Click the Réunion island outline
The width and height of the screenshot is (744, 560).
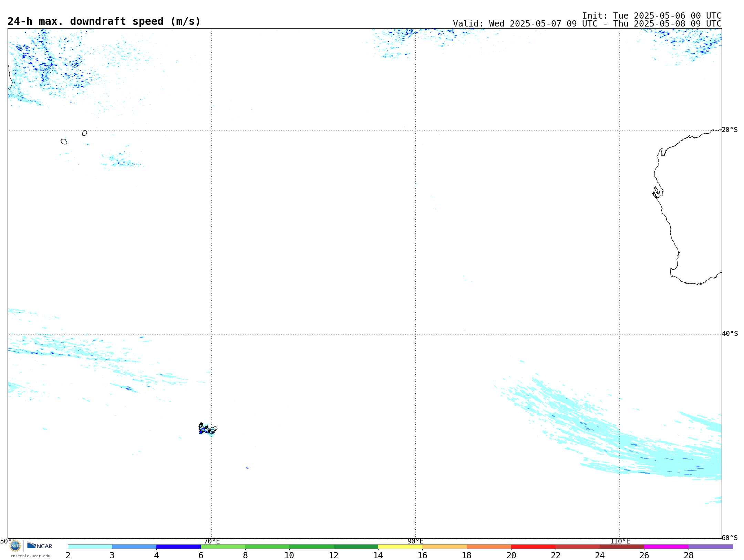[64, 142]
